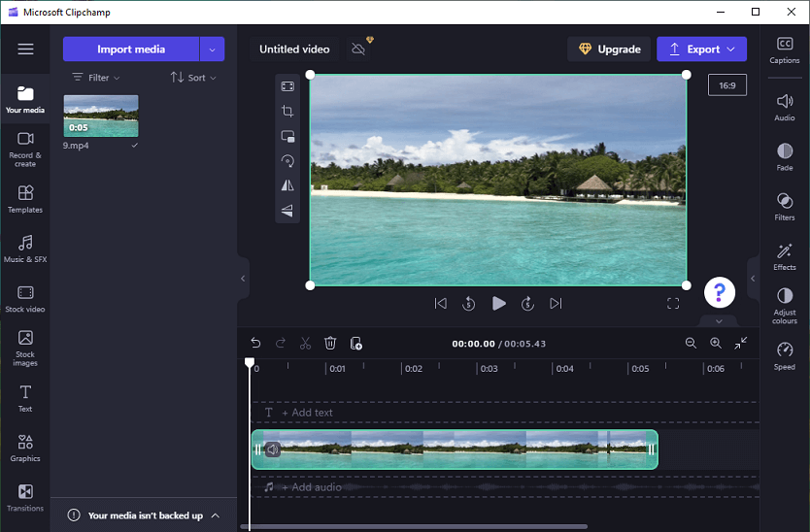
Task: Click the top-right resize handle of the preview
Action: [x=686, y=75]
